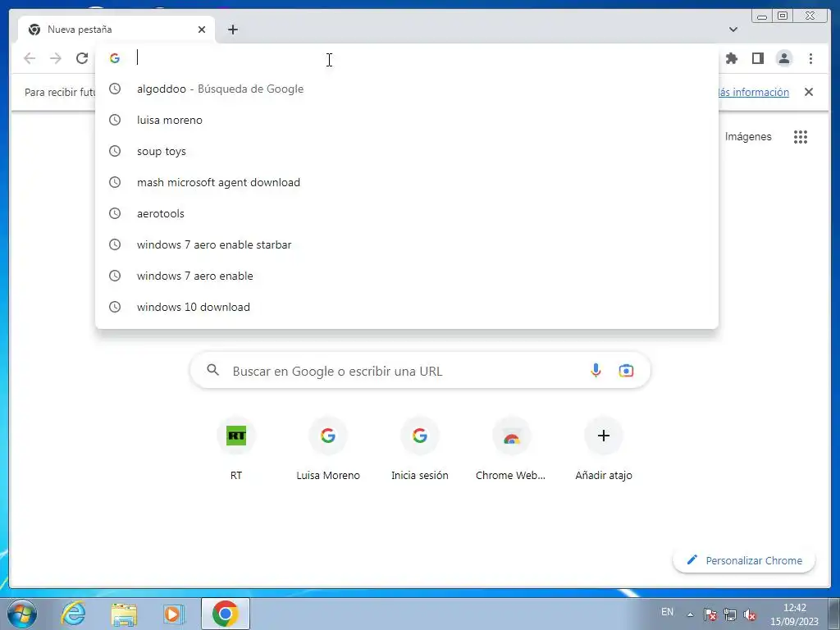This screenshot has height=630, width=840.
Task: Close the Nueva pestaña tab
Action: pos(202,30)
